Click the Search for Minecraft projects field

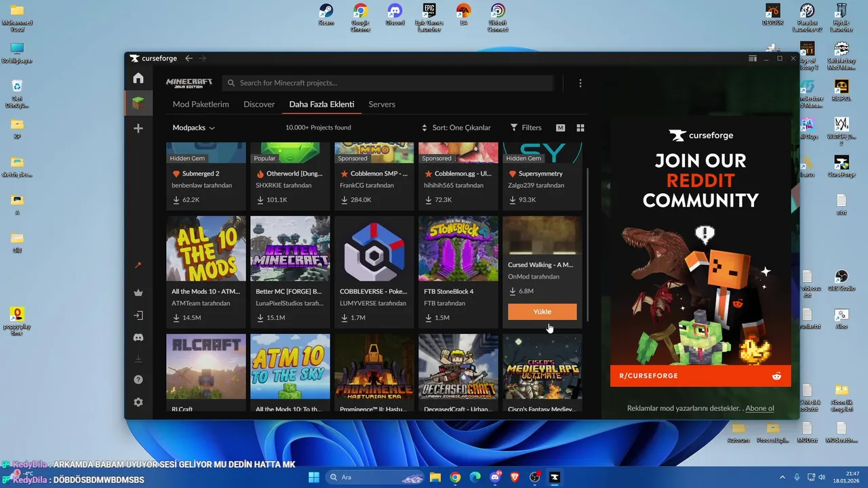point(388,83)
